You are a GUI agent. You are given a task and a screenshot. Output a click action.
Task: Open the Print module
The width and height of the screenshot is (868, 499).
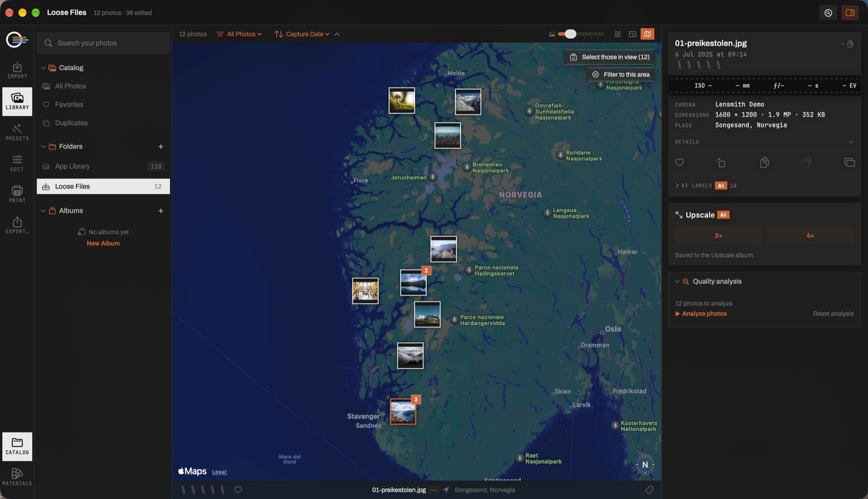[17, 194]
